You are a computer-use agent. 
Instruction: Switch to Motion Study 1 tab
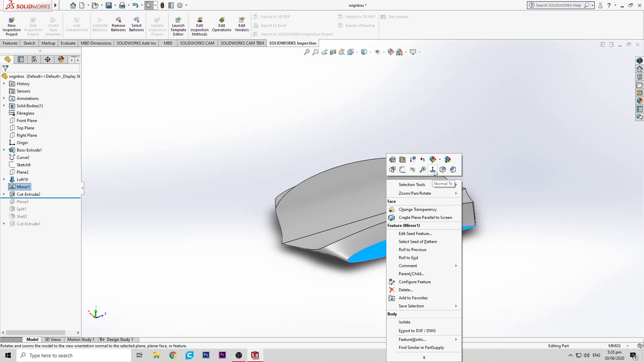pos(81,340)
